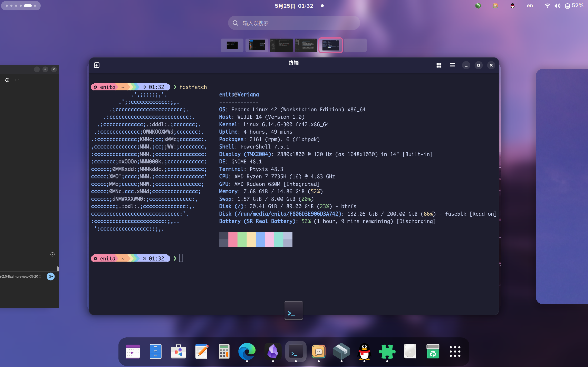Open the Calculator app from the dock
588x367 pixels.
point(224,351)
